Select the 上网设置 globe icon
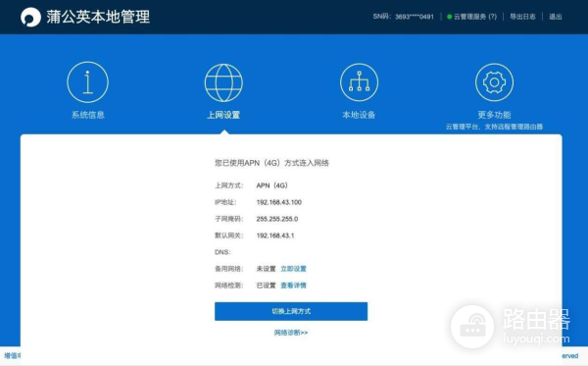Viewport: 588px width, 366px height. [x=223, y=82]
